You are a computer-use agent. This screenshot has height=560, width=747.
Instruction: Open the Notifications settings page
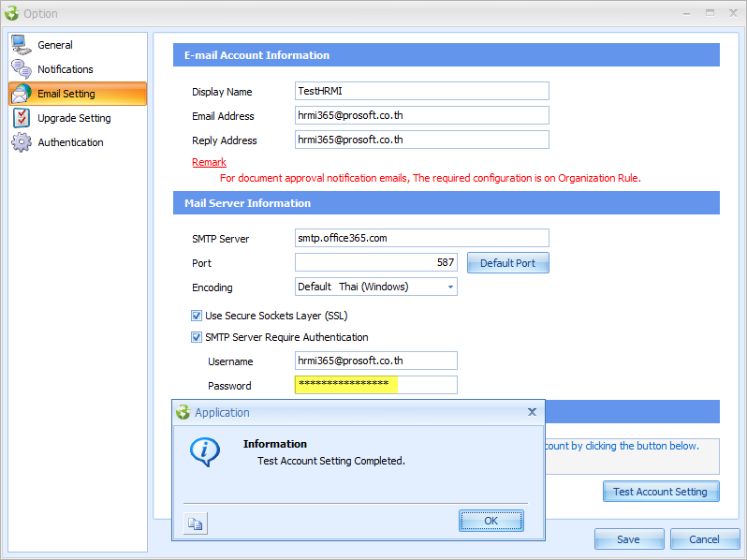point(66,69)
